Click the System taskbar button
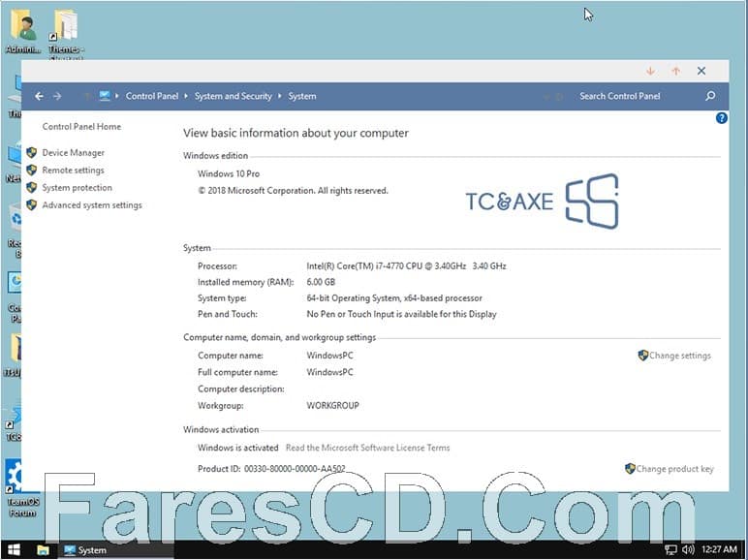Image resolution: width=748 pixels, height=560 pixels. point(116,550)
